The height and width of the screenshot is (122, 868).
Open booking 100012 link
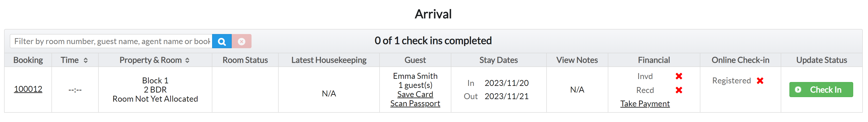coord(28,89)
